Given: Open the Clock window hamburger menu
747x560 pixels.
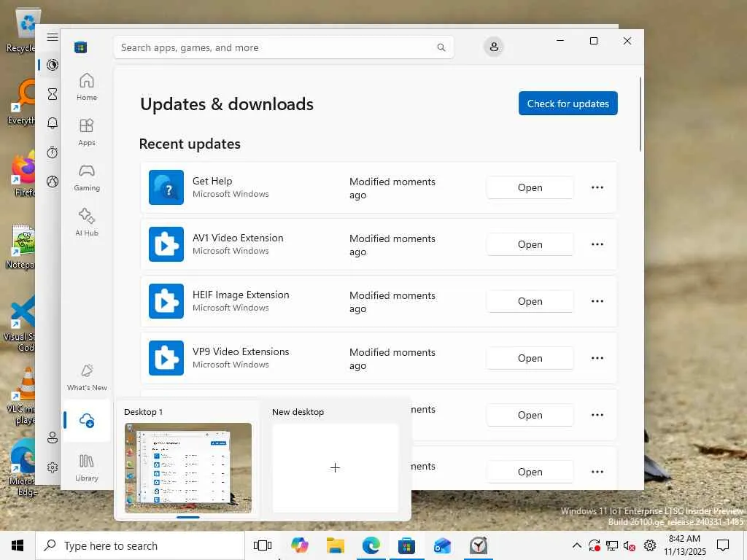Looking at the screenshot, I should (53, 37).
